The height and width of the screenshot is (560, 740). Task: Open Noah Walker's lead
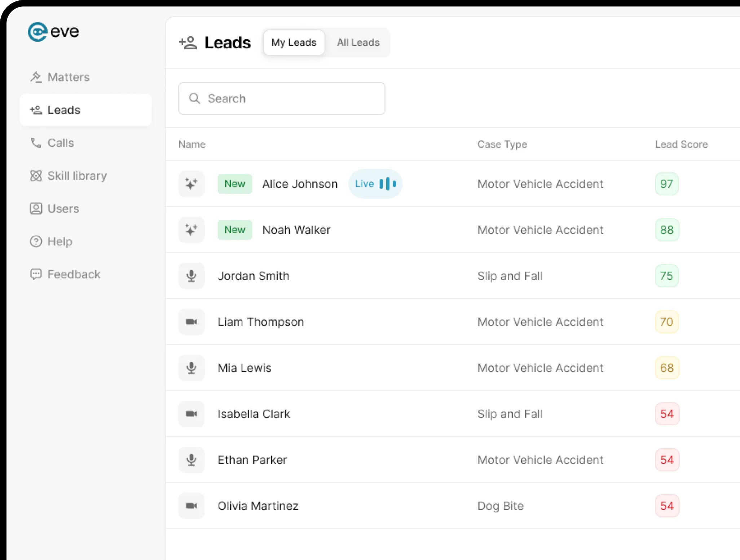(x=296, y=230)
